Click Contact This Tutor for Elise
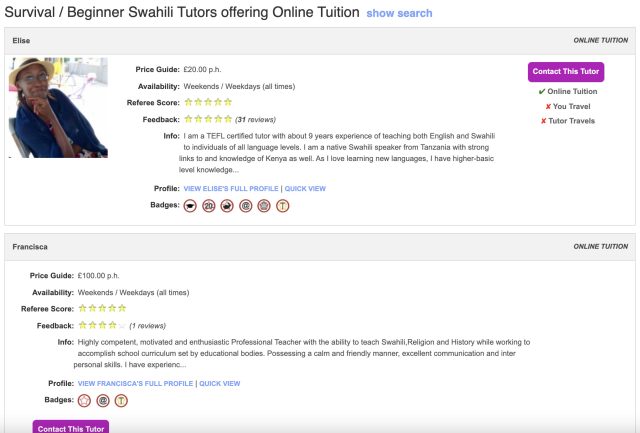The height and width of the screenshot is (433, 640). pyautogui.click(x=566, y=72)
